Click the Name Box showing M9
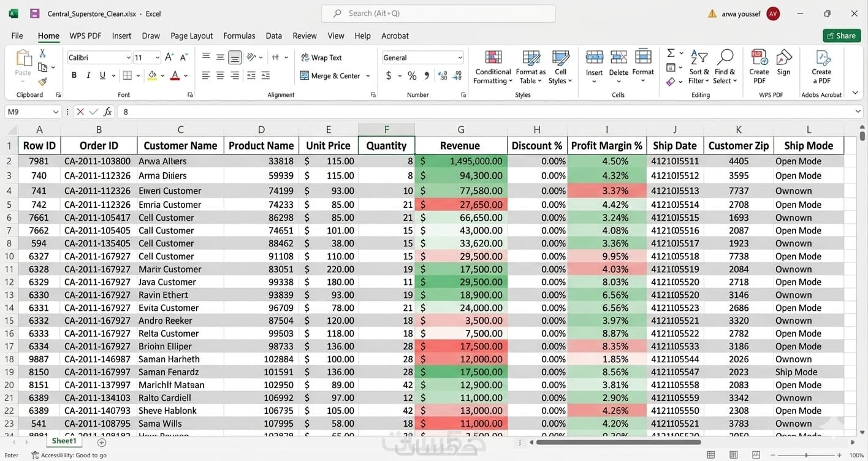Image resolution: width=868 pixels, height=461 pixels. (x=28, y=112)
